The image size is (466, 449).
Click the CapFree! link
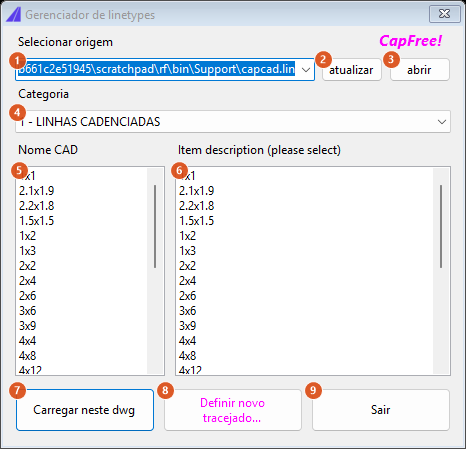(x=410, y=41)
